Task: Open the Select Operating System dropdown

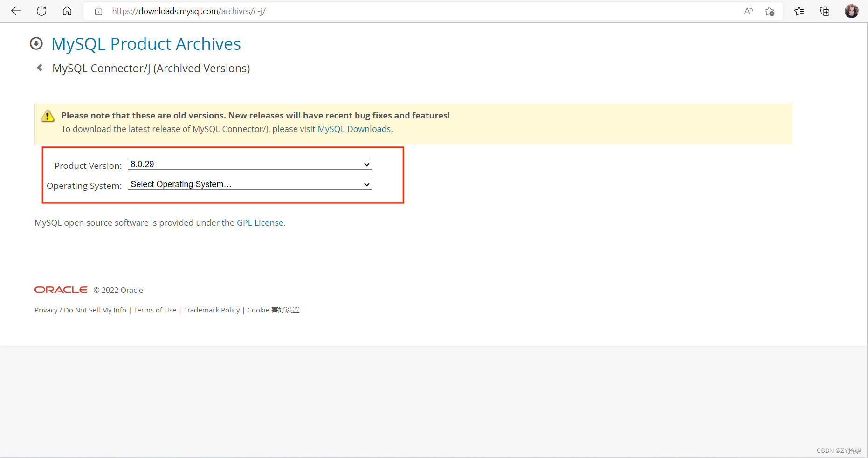Action: [250, 184]
